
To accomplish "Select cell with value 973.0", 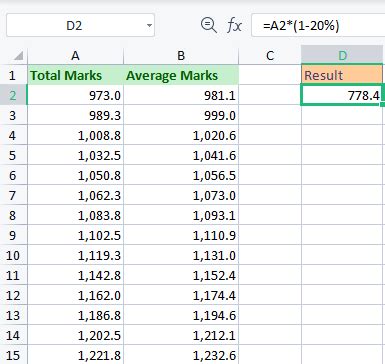I will pyautogui.click(x=75, y=95).
